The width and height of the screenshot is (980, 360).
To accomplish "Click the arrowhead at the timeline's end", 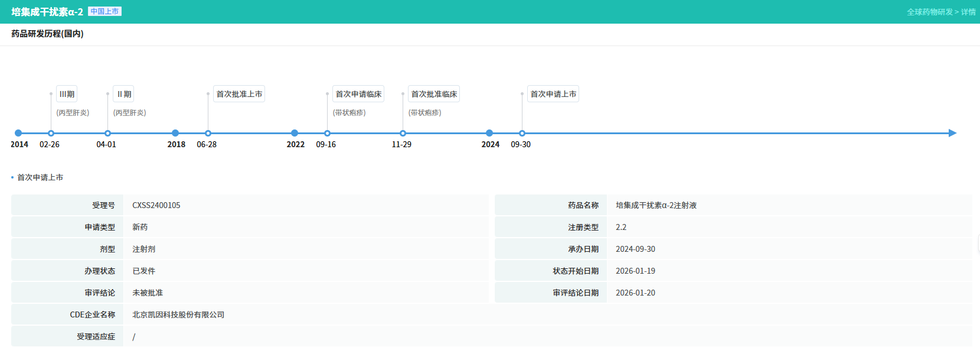I will pos(952,133).
